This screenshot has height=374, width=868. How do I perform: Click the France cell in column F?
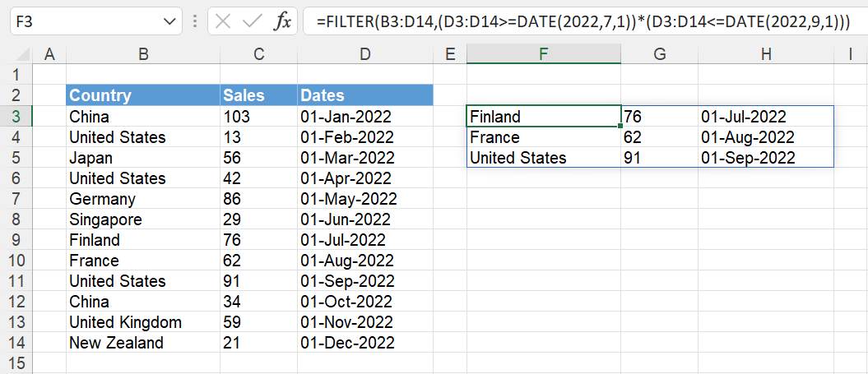544,136
